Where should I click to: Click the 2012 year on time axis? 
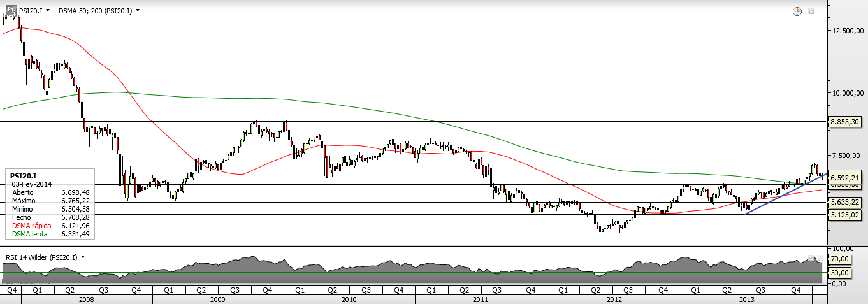614,299
